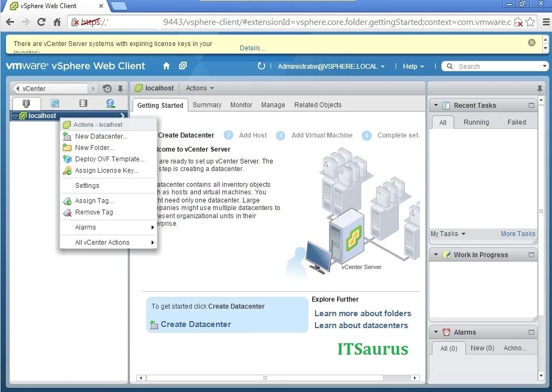
Task: Switch to the Manage tab
Action: pos(273,105)
